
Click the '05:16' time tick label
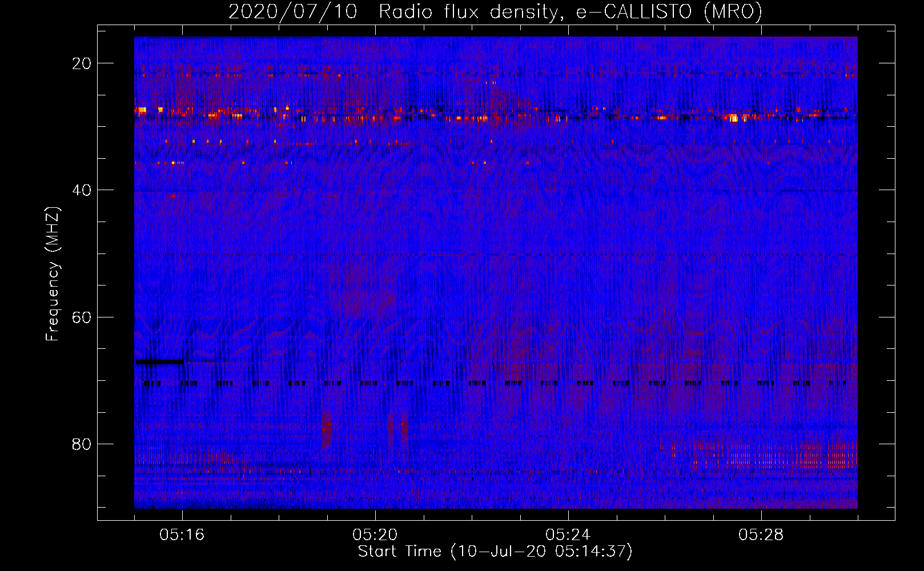pyautogui.click(x=182, y=535)
